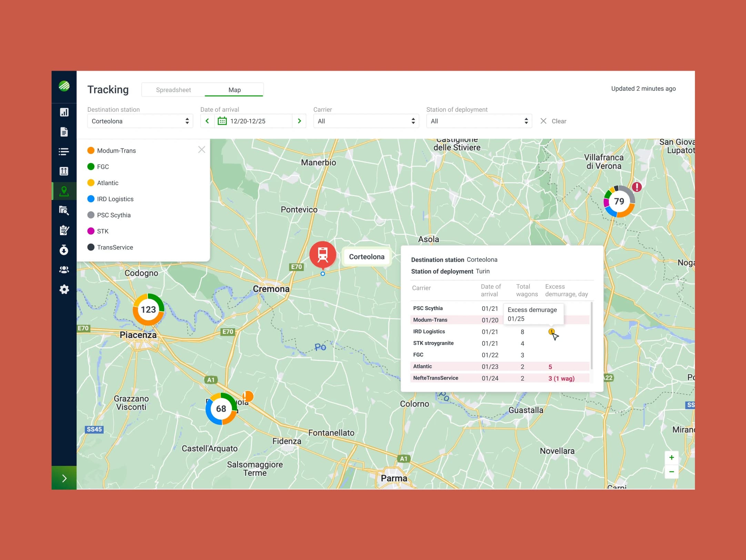The image size is (746, 560).
Task: Clear all filters
Action: pyautogui.click(x=553, y=121)
